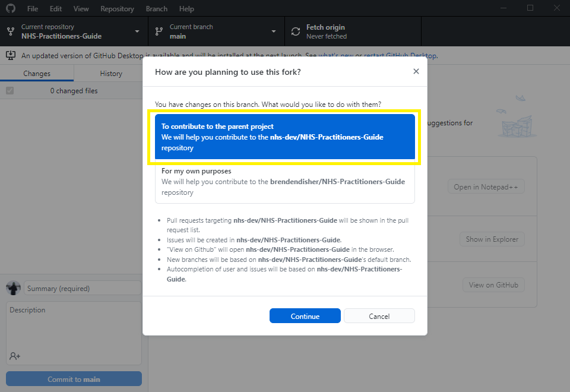Open the Help menu
The width and height of the screenshot is (570, 392).
pos(186,9)
